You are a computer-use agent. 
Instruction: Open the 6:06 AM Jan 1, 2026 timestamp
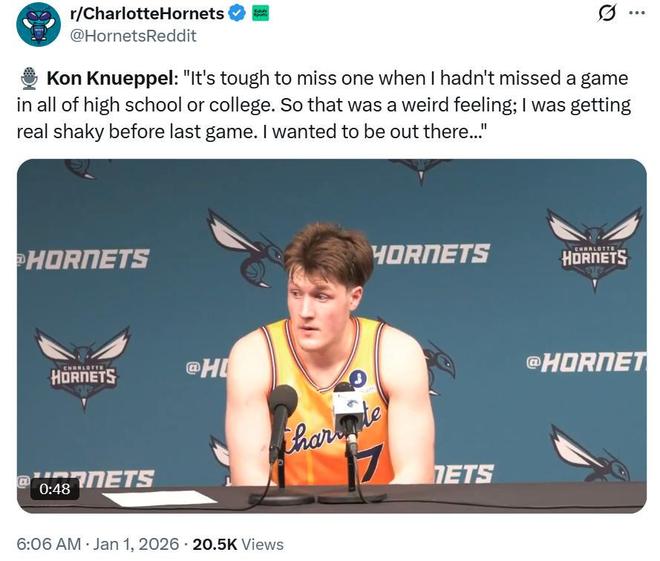[x=97, y=544]
